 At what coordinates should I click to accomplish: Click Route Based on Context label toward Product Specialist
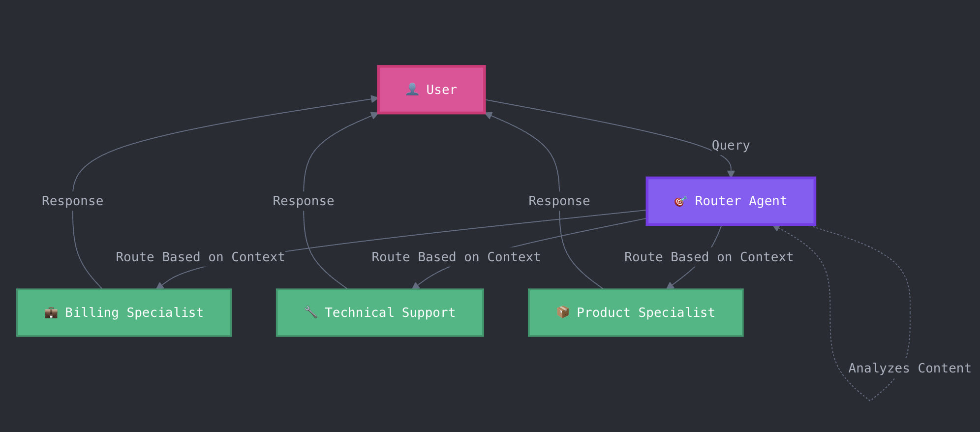708,257
